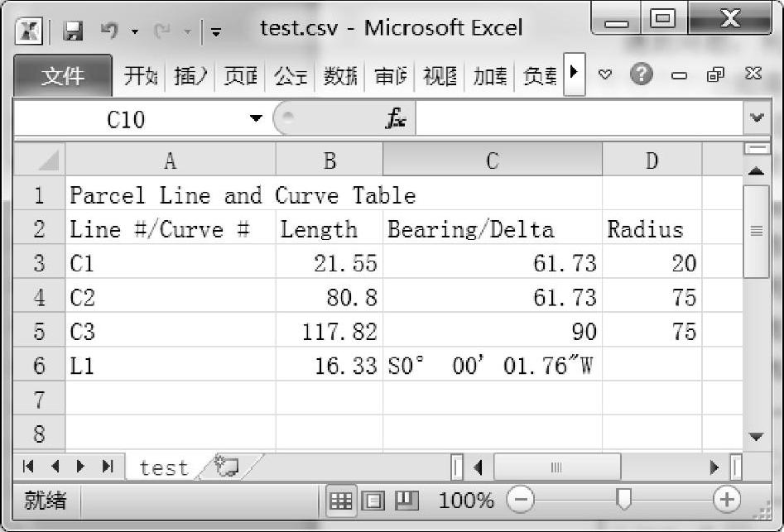Click the horizontal scrollbar right arrow
This screenshot has width=784, height=532.
pyautogui.click(x=714, y=467)
